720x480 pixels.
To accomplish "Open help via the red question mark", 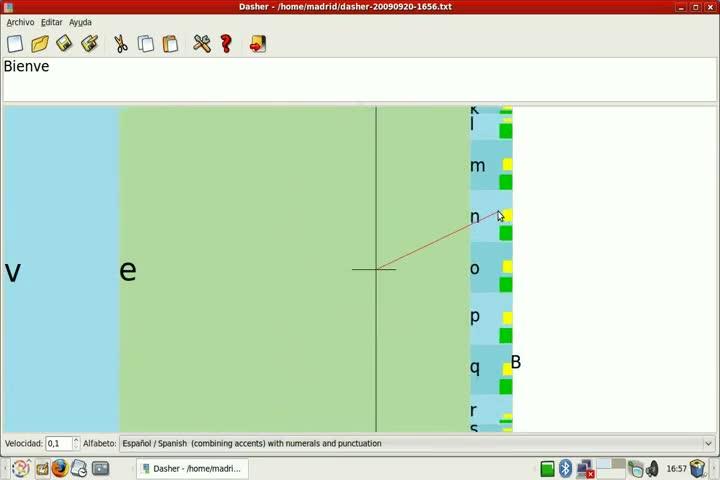I will 226,44.
